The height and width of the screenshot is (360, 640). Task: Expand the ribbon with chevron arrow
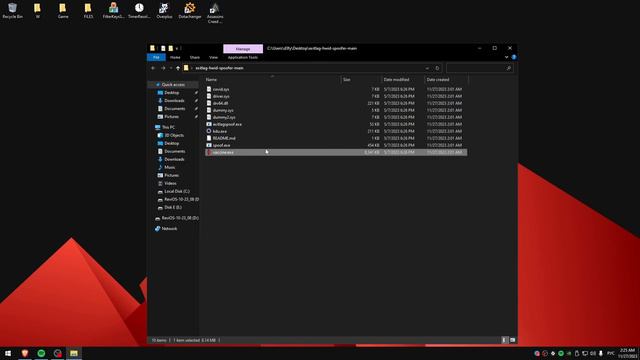507,58
